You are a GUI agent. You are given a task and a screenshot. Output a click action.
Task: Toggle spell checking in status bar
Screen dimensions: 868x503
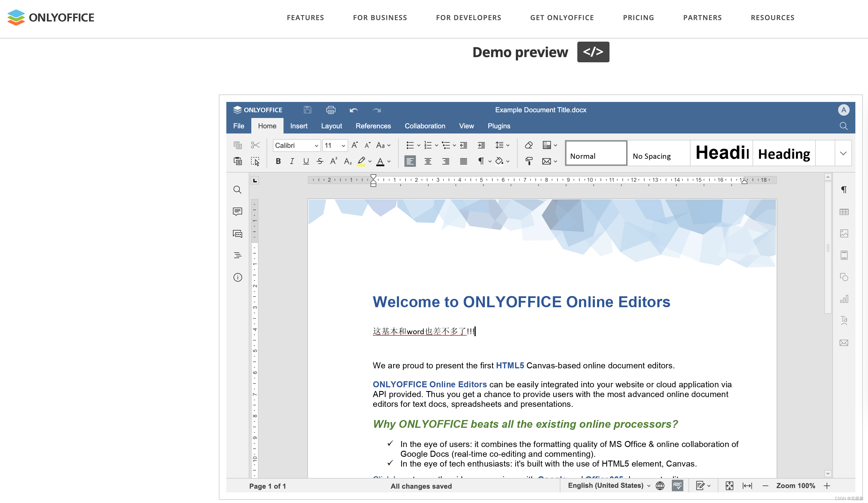point(677,485)
